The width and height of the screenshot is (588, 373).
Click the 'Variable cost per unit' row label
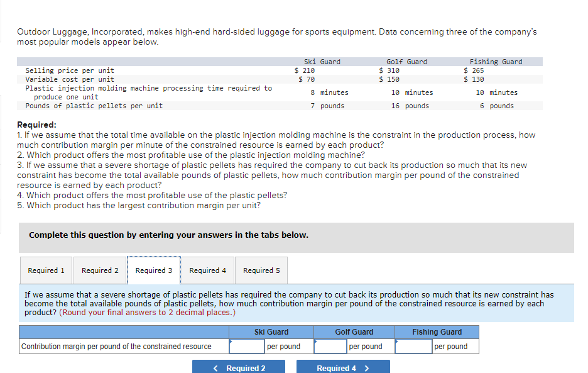70,80
